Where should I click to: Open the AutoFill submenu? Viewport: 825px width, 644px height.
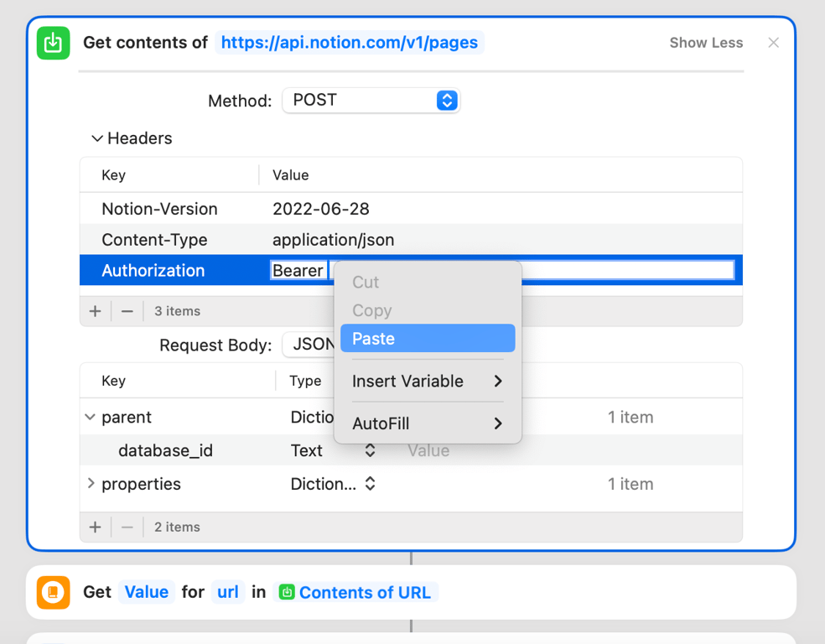428,423
